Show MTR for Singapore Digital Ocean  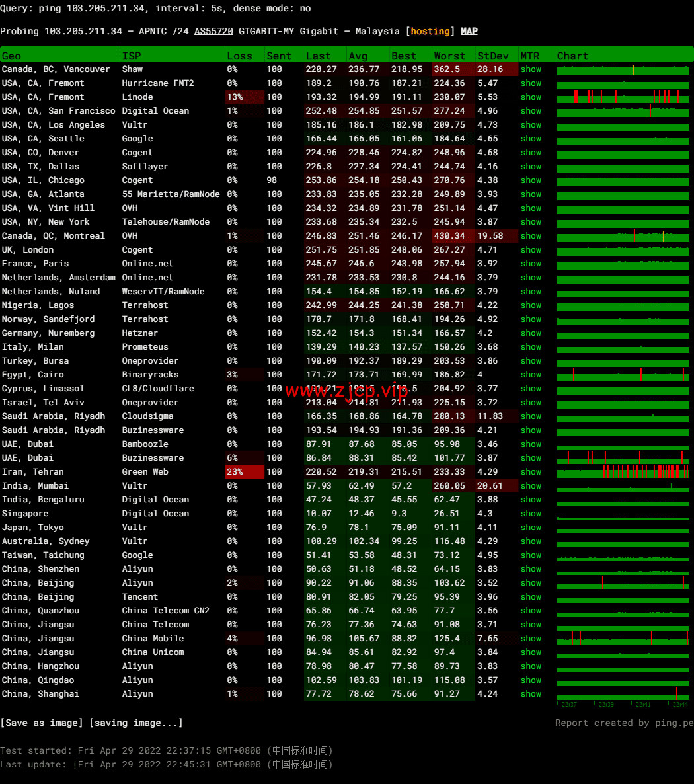[531, 514]
